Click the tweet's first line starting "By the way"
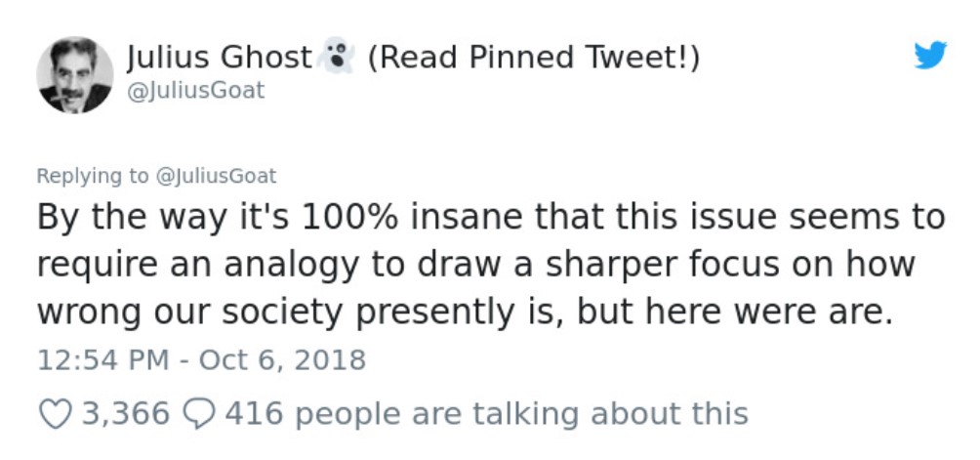 pos(491,218)
